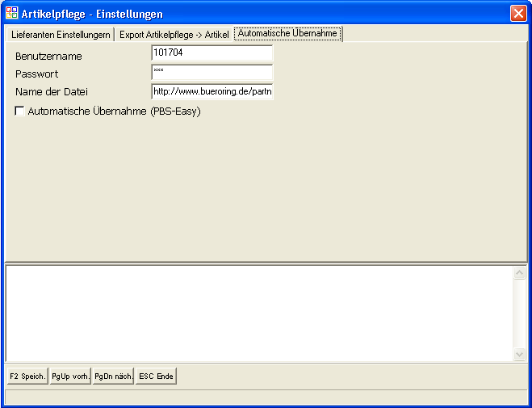Go to next with PgDn näch. button
The width and height of the screenshot is (532, 408).
click(113, 376)
